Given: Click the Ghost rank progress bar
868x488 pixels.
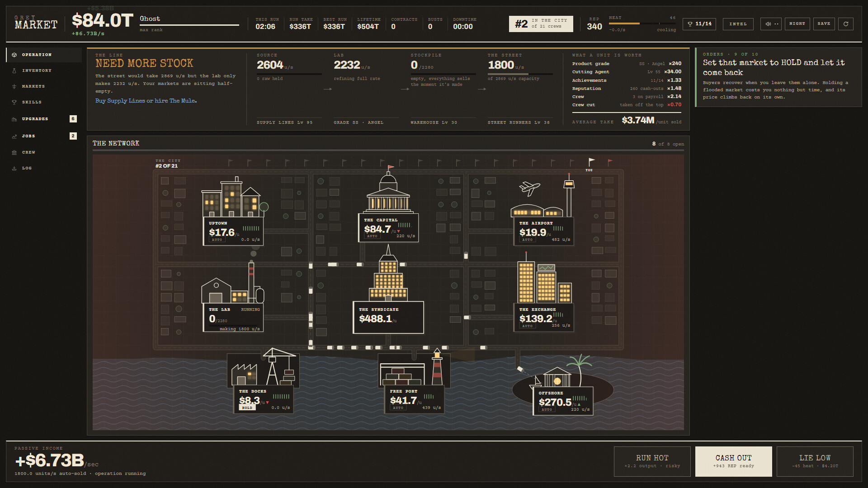Looking at the screenshot, I should pyautogui.click(x=189, y=25).
